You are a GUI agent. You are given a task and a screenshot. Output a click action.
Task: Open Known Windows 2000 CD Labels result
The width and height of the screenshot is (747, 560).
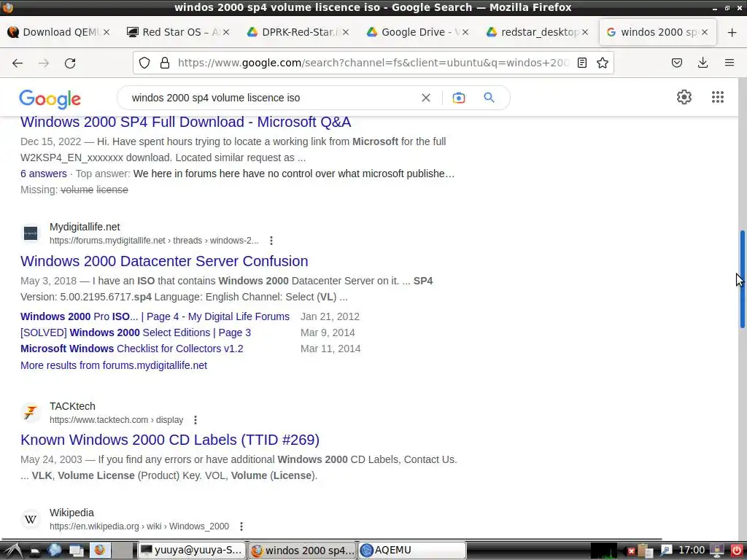tap(170, 440)
